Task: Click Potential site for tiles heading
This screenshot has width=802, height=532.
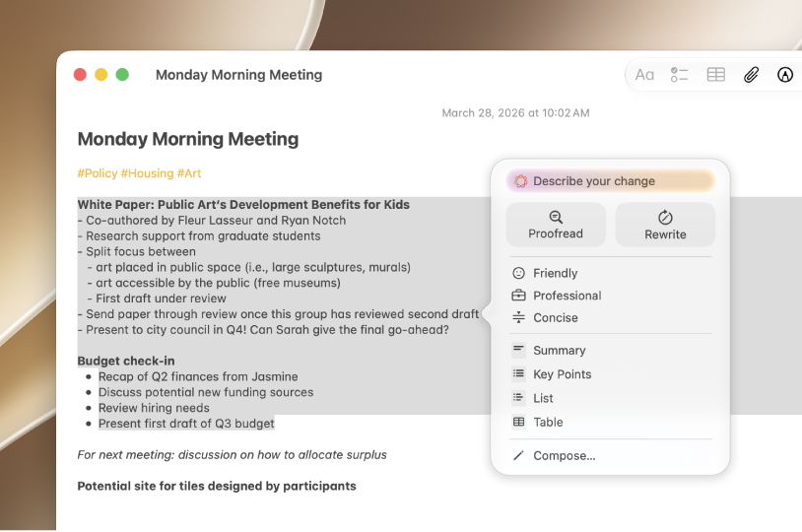Action: 217,486
